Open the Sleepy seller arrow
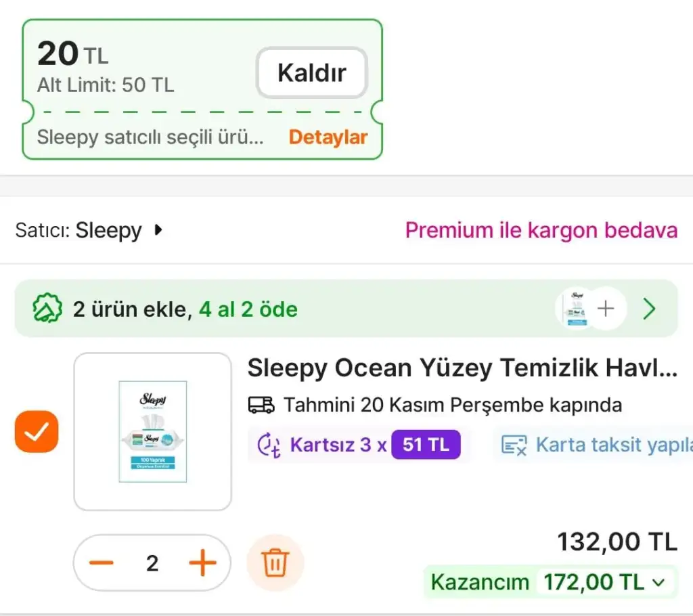This screenshot has width=693, height=616. [158, 230]
